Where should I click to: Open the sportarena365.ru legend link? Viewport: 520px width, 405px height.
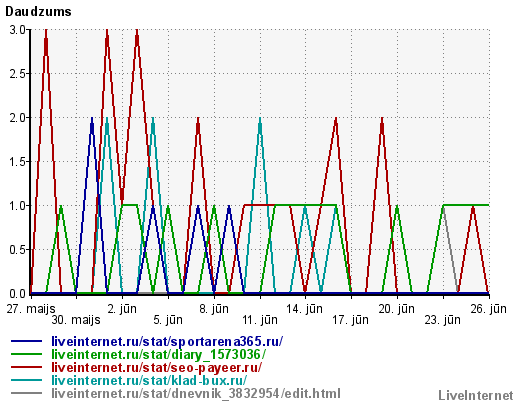tap(167, 341)
